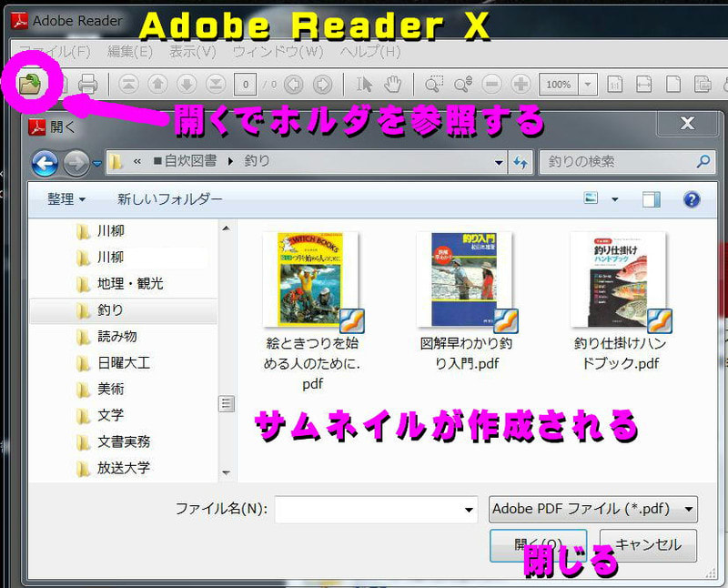Click into the ファイル名 text field
Screen dimensions: 728x588
pyautogui.click(x=376, y=509)
